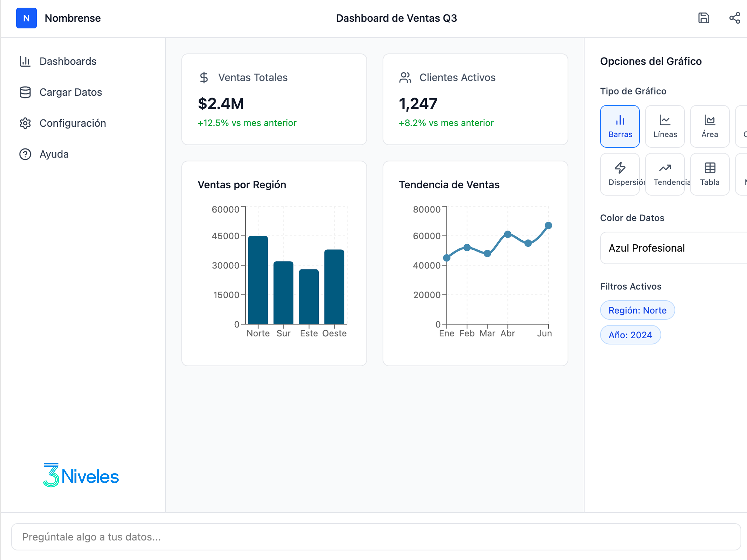The height and width of the screenshot is (560, 747).
Task: Open the Ayuda help page
Action: pos(54,154)
